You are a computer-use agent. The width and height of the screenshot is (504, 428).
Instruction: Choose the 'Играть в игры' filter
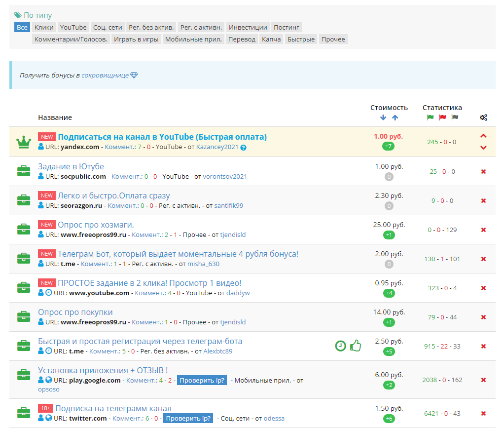(x=136, y=39)
